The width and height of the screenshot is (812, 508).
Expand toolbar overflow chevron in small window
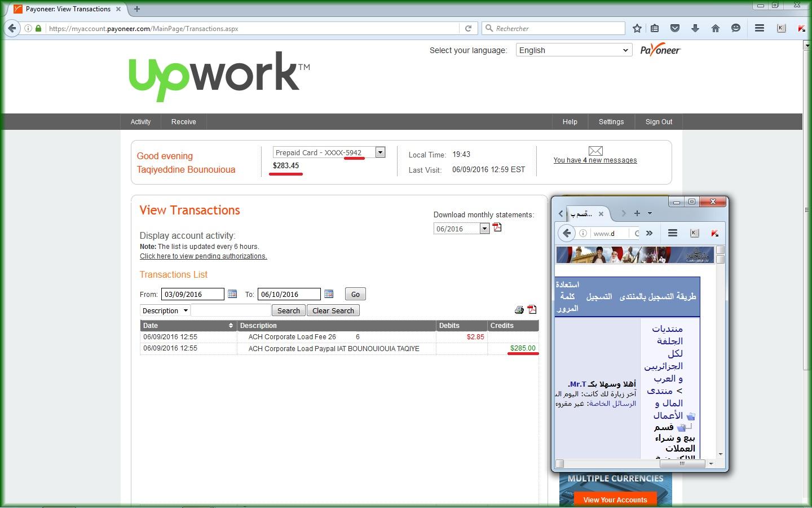pos(649,233)
